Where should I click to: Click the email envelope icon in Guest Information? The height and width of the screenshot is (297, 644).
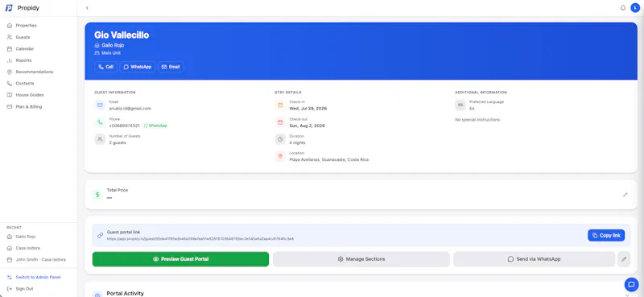(99, 105)
